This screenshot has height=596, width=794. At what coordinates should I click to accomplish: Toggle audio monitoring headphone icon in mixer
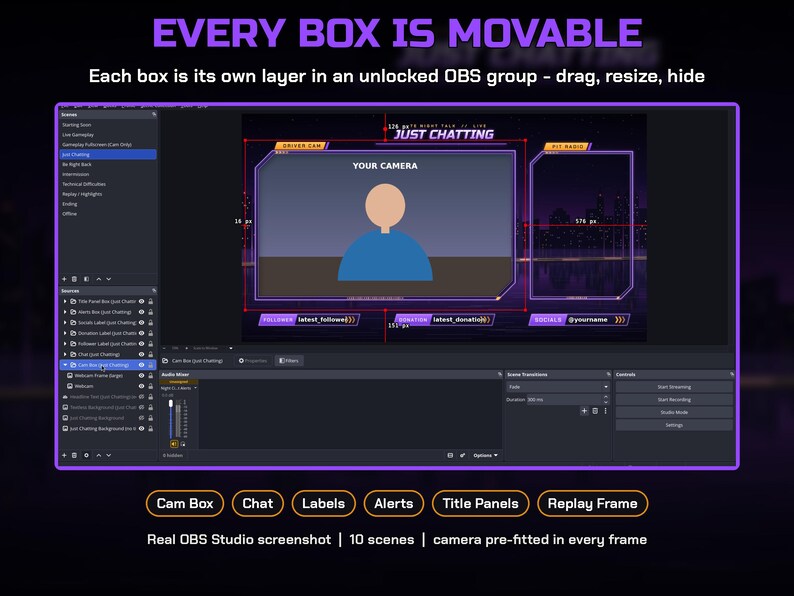(183, 444)
